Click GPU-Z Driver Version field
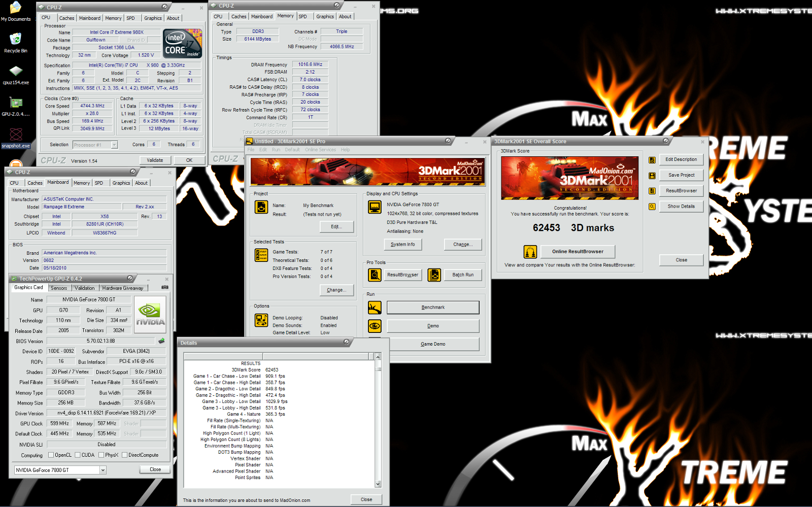 pos(106,413)
